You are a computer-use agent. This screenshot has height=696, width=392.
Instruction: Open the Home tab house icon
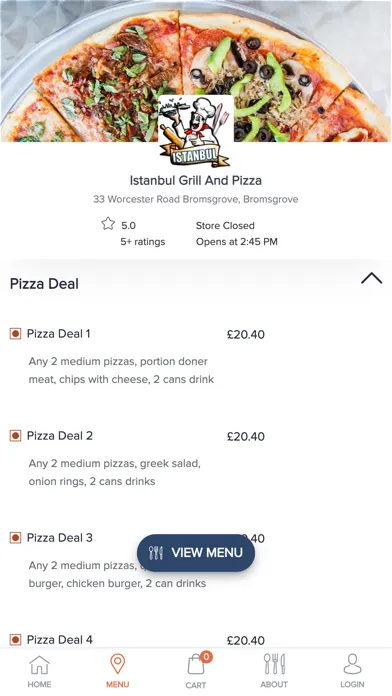[x=39, y=665]
